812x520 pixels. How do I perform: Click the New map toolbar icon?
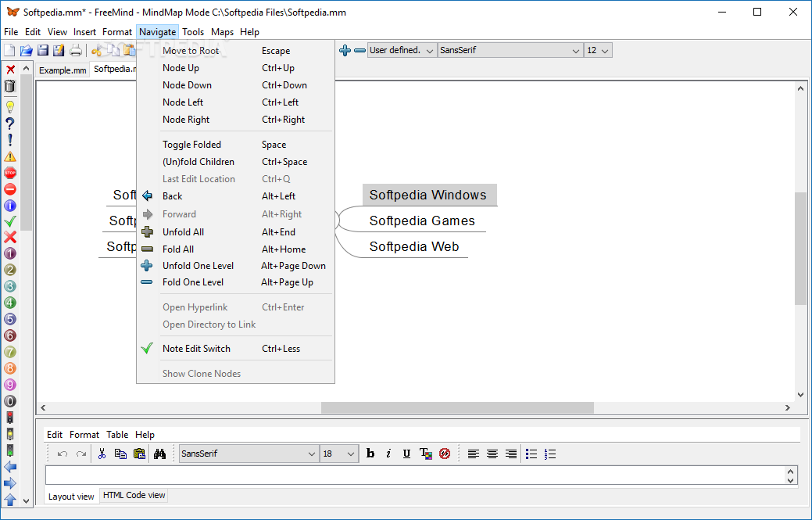[9, 50]
